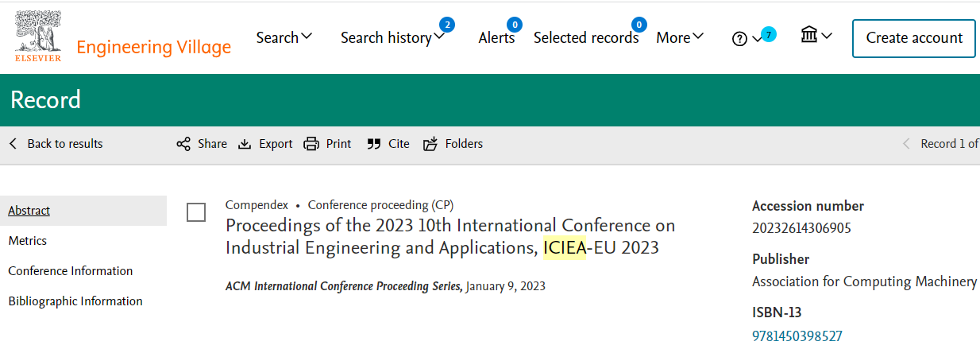Click the institution building icon
Image resolution: width=980 pixels, height=357 pixels.
pos(809,35)
